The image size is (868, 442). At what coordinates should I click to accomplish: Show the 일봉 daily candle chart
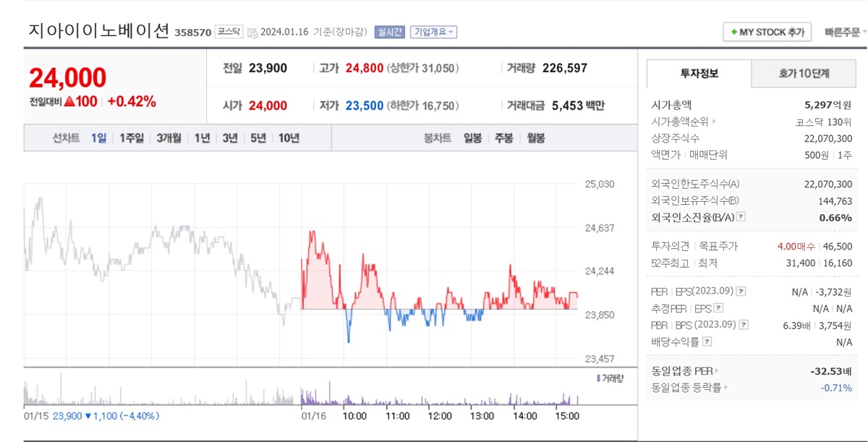point(473,138)
